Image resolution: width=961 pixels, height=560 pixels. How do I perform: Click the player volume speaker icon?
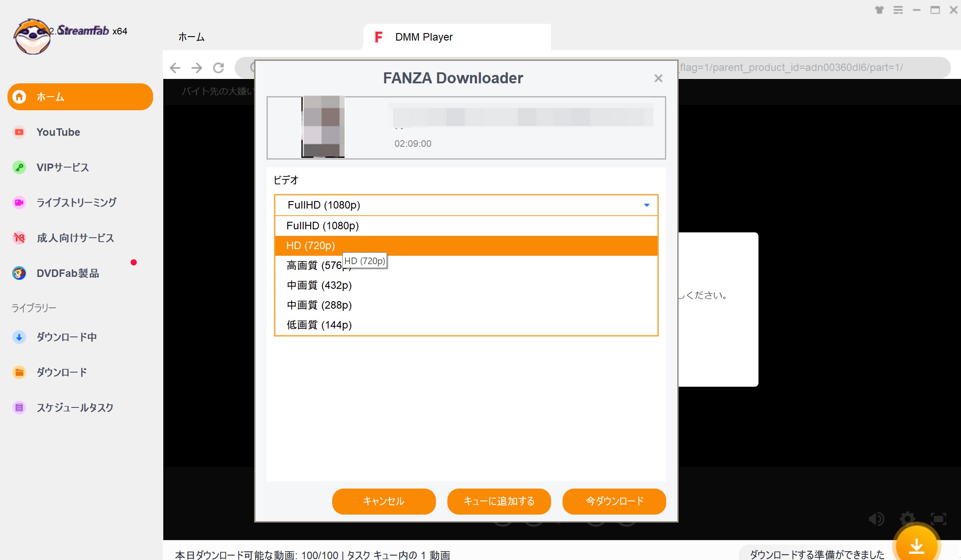(876, 519)
